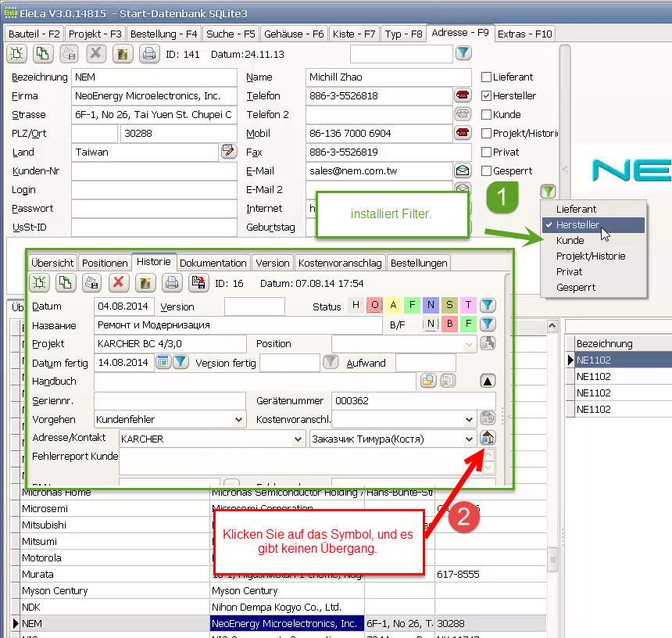Click the save-to-disk icon left of ID: 16
672x638 pixels.
[x=198, y=282]
